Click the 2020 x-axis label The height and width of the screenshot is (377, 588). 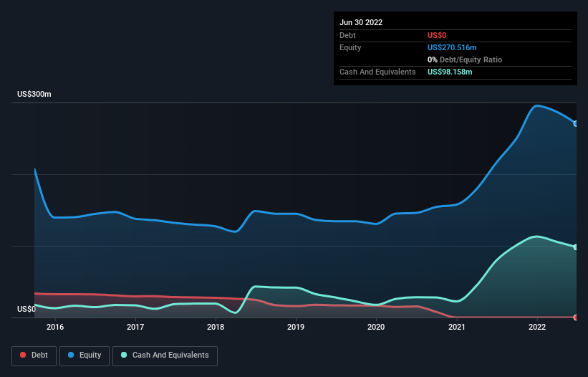[x=376, y=327]
